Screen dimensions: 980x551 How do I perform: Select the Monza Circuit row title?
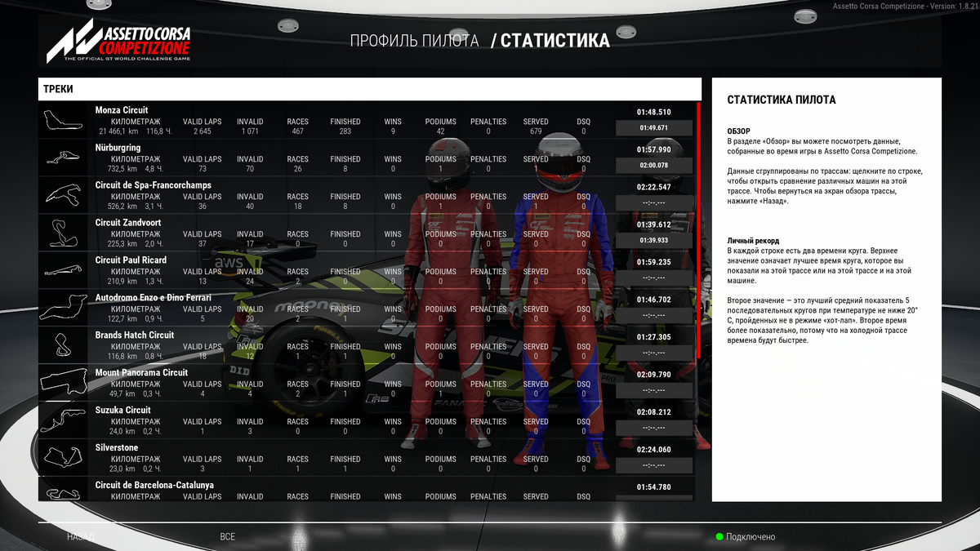(x=122, y=110)
